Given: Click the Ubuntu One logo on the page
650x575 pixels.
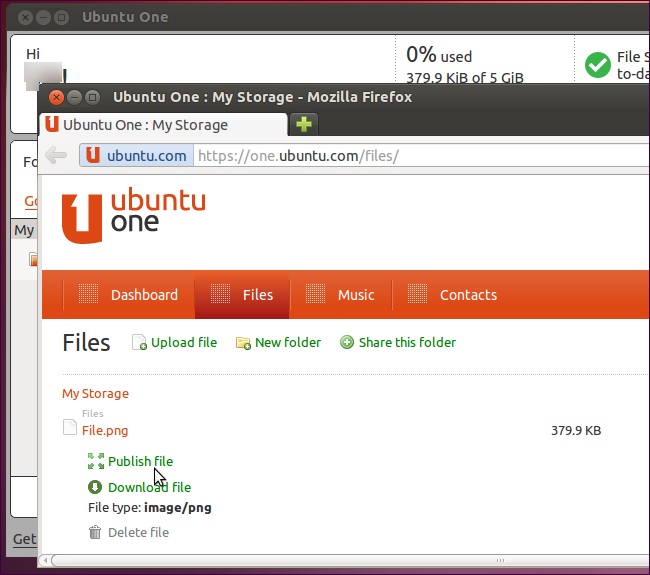Looking at the screenshot, I should [133, 215].
